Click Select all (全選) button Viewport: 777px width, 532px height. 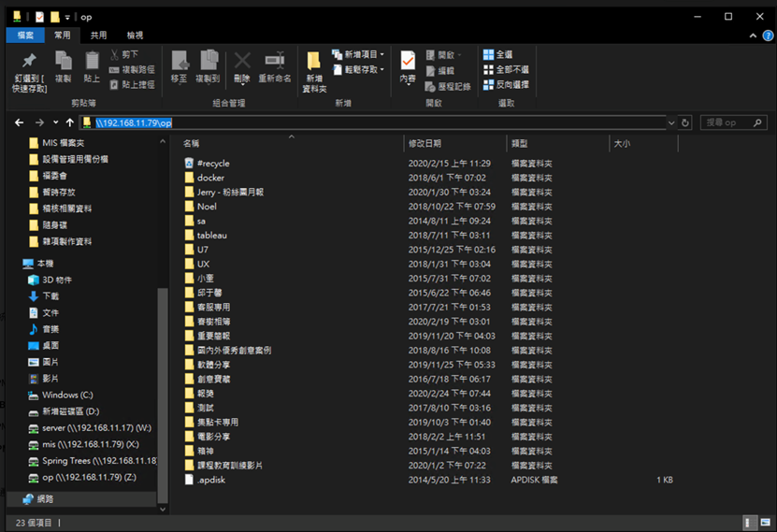point(497,54)
